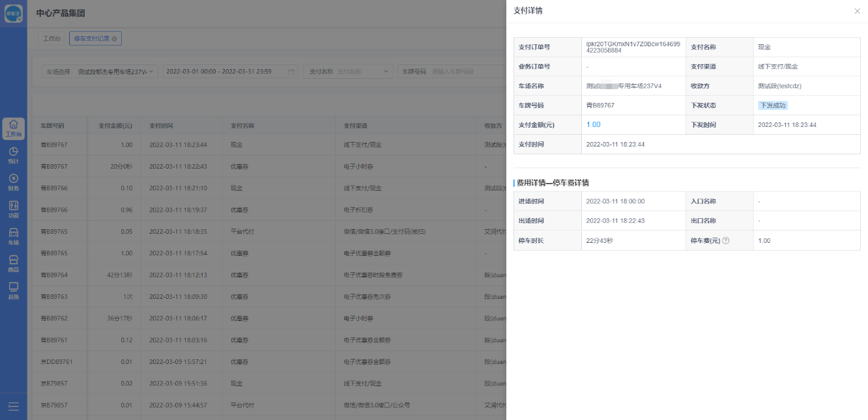The height and width of the screenshot is (420, 868).
Task: Close the 支付详情 drawer with the X
Action: tap(857, 11)
